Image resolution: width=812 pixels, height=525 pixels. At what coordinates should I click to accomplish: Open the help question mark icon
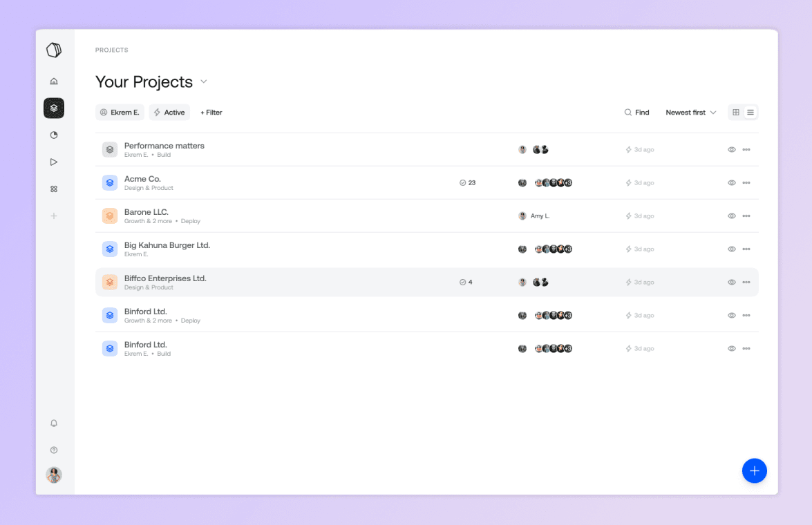tap(54, 450)
